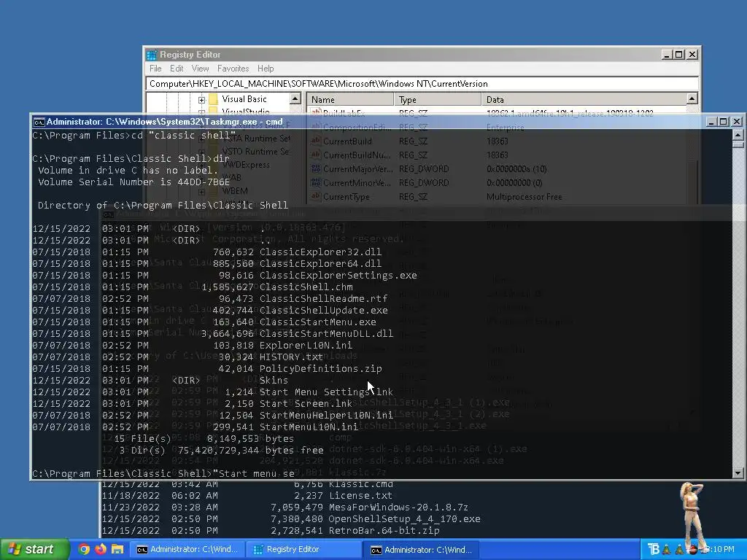Launch Google Chrome from quick launch
Image resolution: width=747 pixels, height=560 pixels.
(84, 549)
